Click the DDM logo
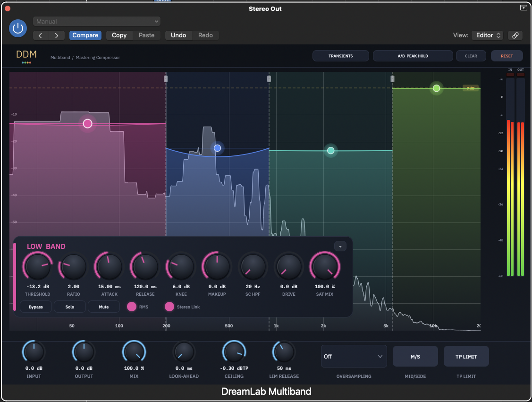 [26, 56]
